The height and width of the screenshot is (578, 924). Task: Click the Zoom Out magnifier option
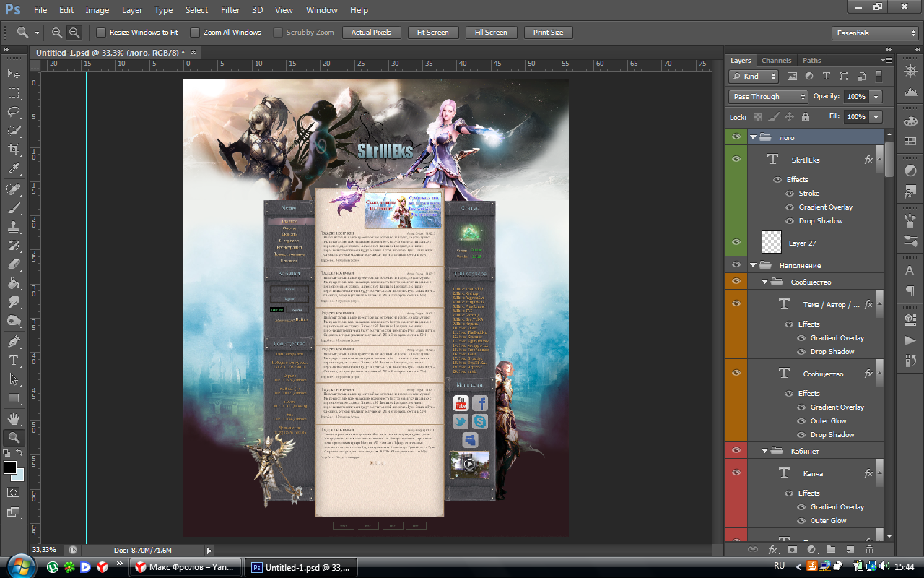coord(74,33)
